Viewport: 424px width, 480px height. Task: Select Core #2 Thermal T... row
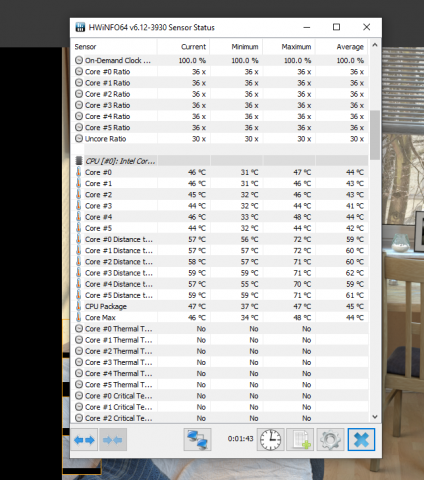220,351
